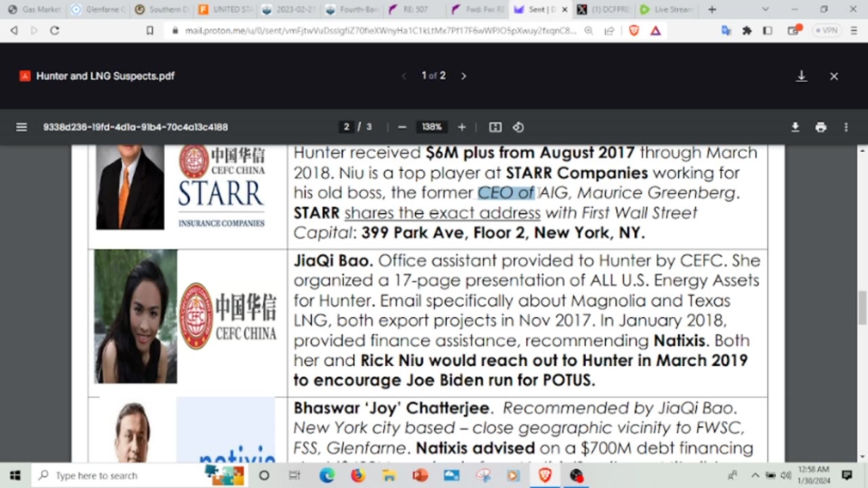868x488 pixels.
Task: Click the vertical scrollbar thumb of PDF
Action: (862, 308)
